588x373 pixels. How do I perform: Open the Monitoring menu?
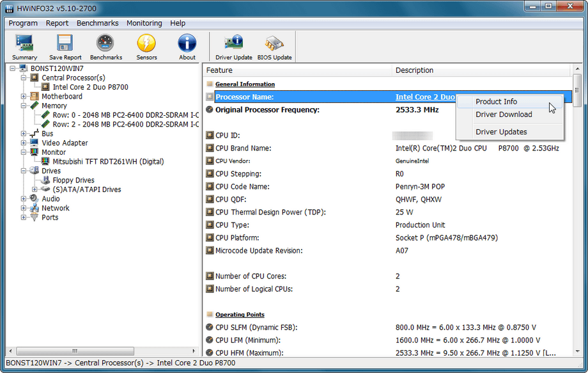click(x=144, y=23)
